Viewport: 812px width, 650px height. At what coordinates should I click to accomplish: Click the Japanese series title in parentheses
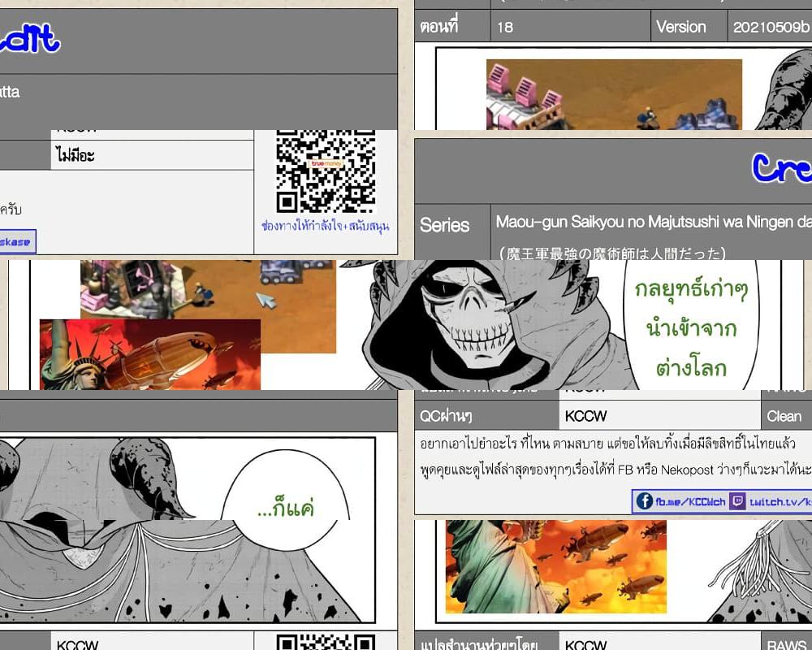click(612, 253)
